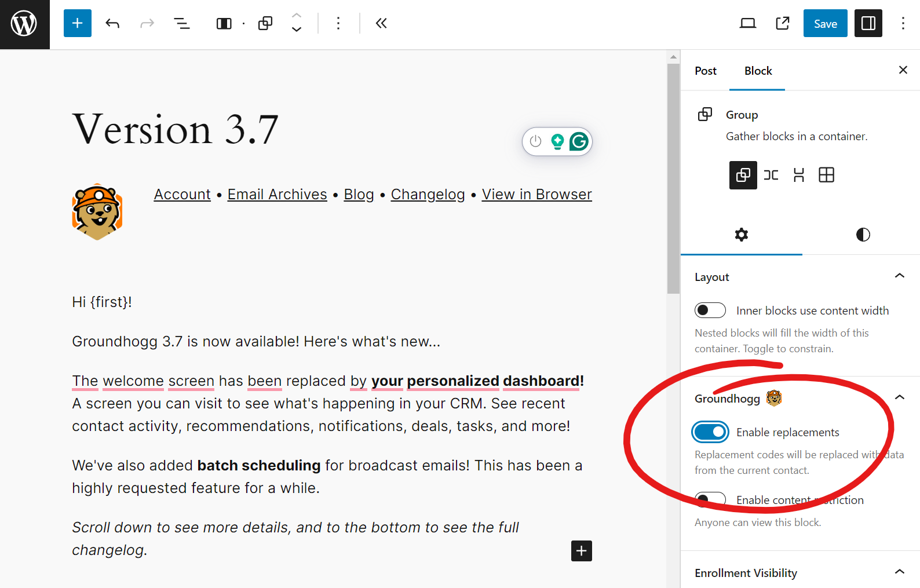920x588 pixels.
Task: Open the Grammarly G icon
Action: [579, 141]
